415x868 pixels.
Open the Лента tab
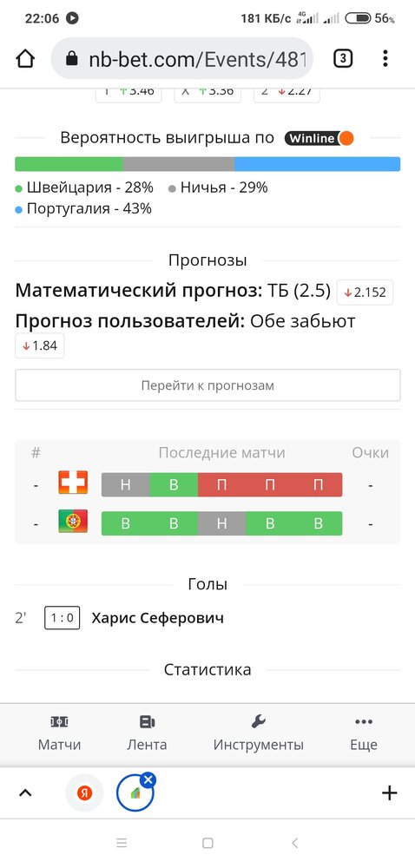pos(148,733)
